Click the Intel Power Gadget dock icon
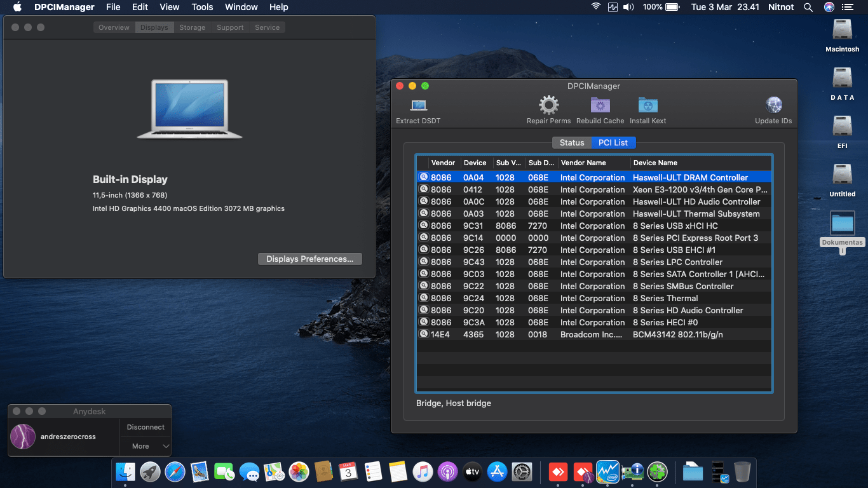This screenshot has height=488, width=868. [x=607, y=471]
